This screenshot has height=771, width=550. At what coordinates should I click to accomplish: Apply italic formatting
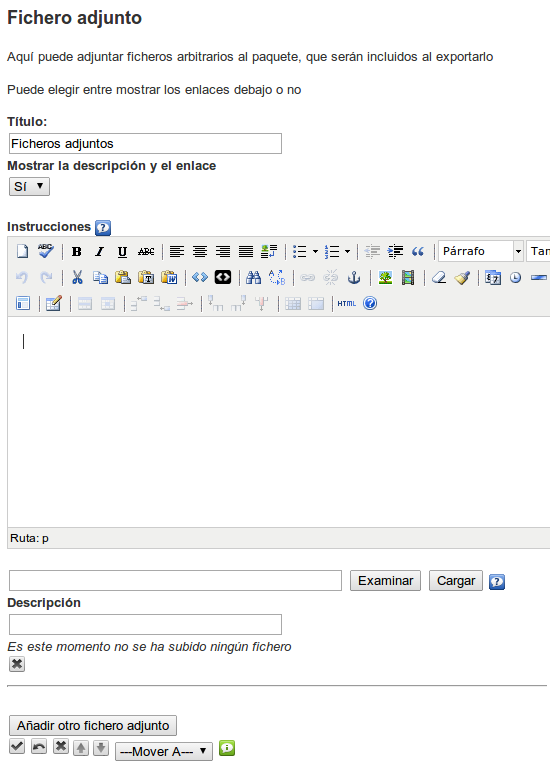(x=100, y=252)
